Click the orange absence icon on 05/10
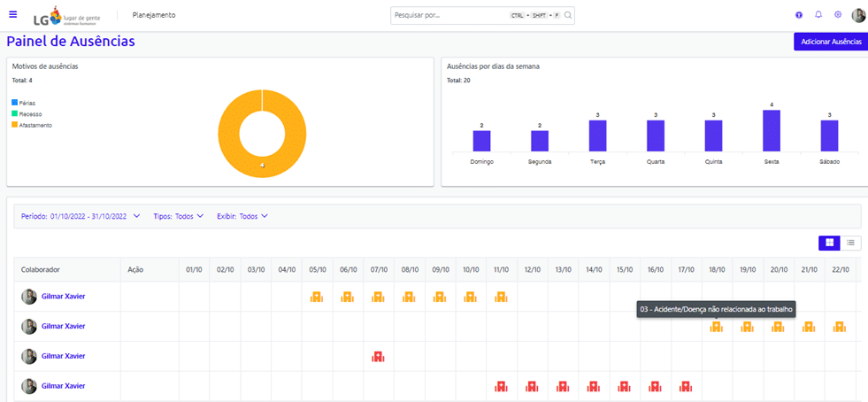The width and height of the screenshot is (868, 402). pyautogui.click(x=317, y=297)
